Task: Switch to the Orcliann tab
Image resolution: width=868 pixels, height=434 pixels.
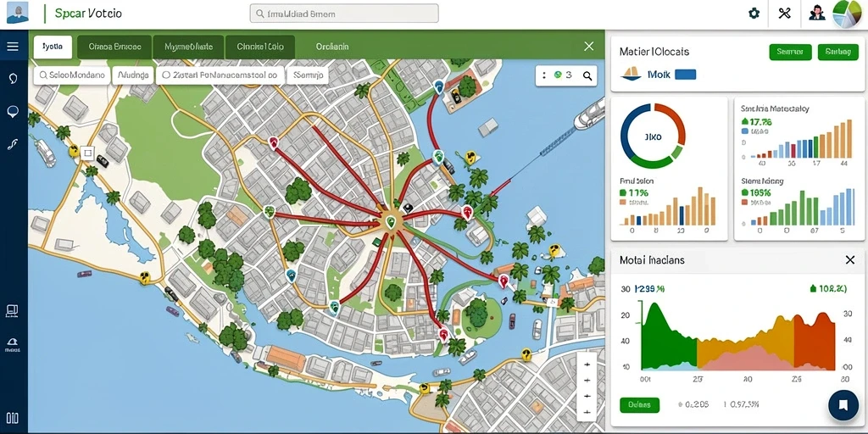Action: (x=332, y=47)
